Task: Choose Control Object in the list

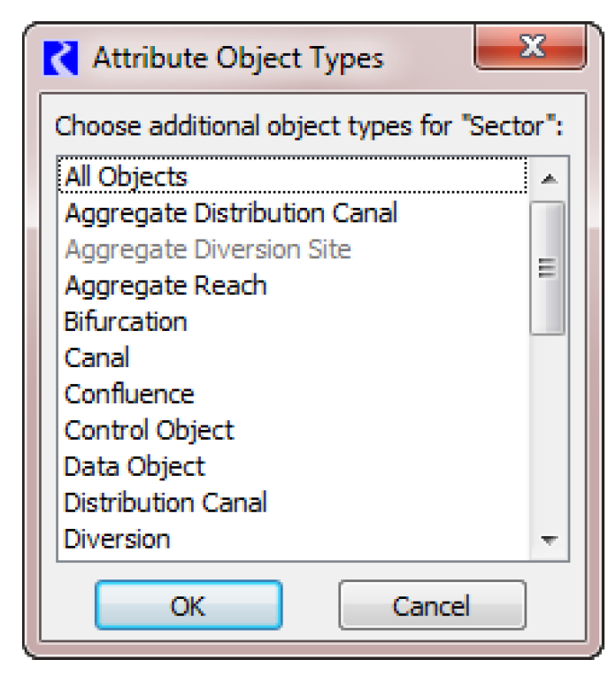Action: (150, 430)
